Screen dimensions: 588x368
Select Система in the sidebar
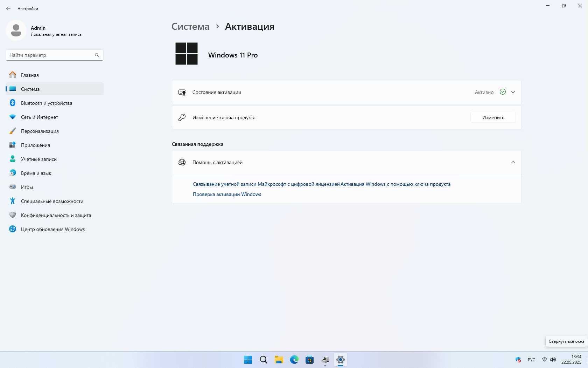click(x=55, y=89)
